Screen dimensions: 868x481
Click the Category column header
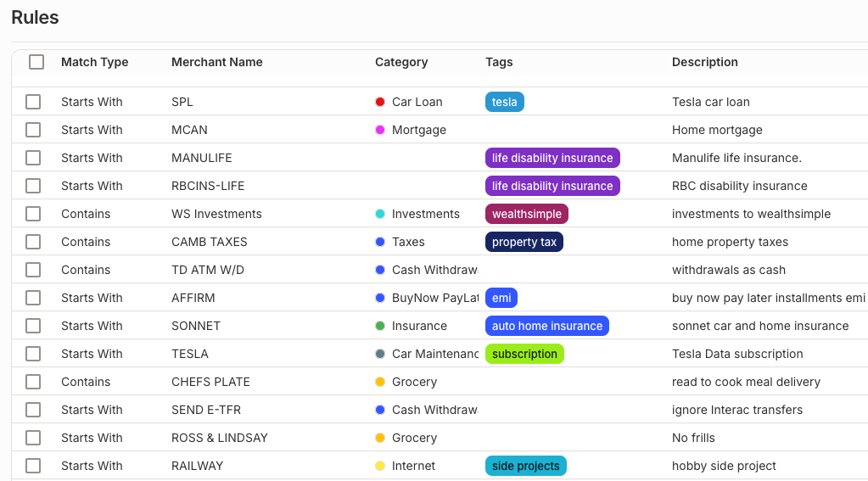(401, 62)
